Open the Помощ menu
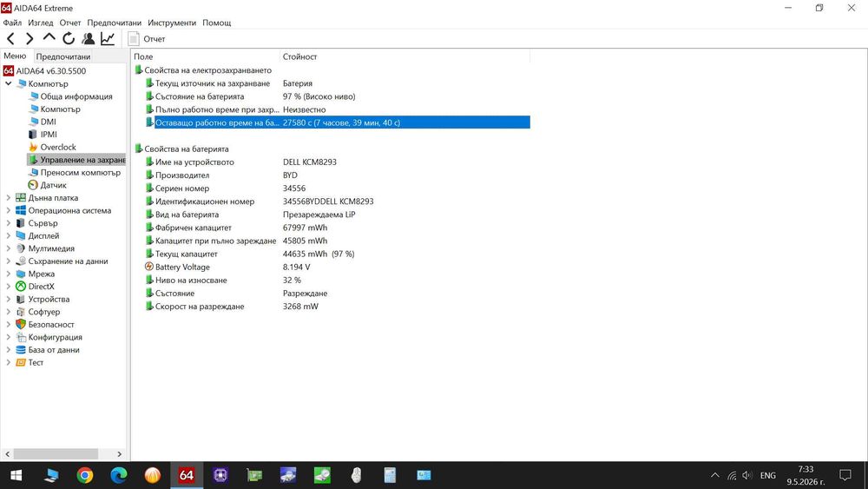868x489 pixels. 216,23
